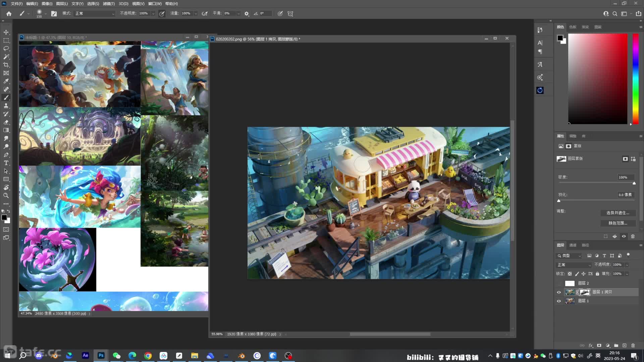This screenshot has width=644, height=362.
Task: Select the Eyedropper tool
Action: 6,81
